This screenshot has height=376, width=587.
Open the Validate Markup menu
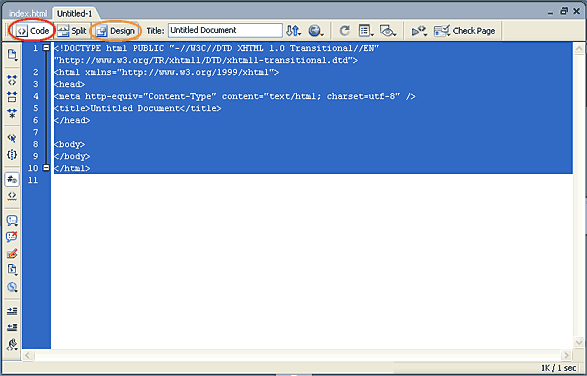tap(419, 31)
